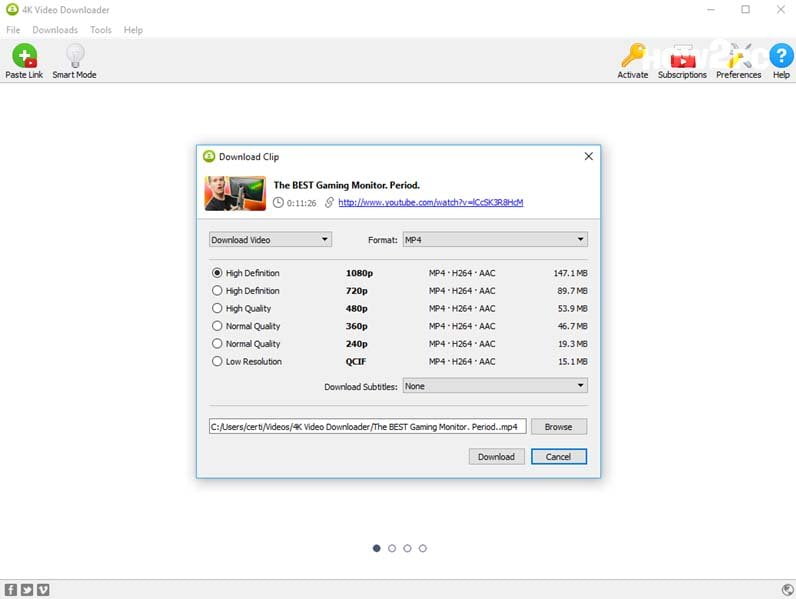Open the Format MP4 dropdown
The image size is (796, 599).
tap(495, 240)
